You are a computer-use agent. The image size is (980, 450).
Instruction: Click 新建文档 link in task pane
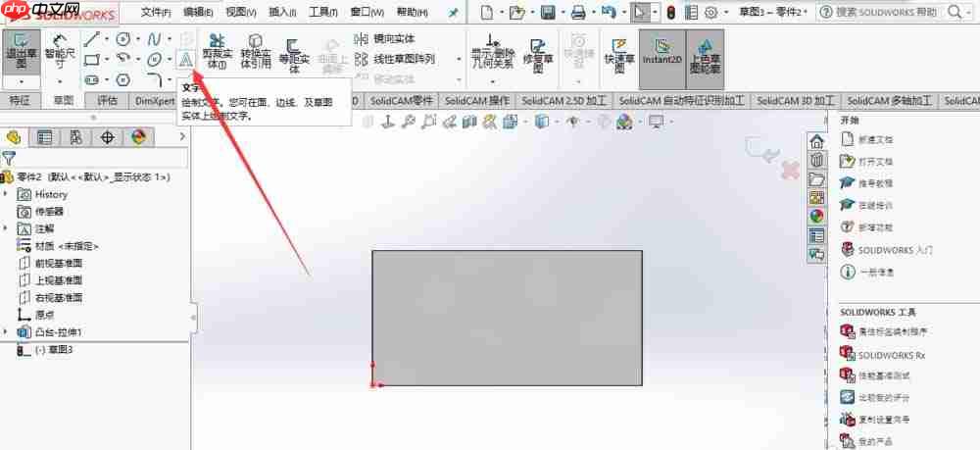coord(875,139)
